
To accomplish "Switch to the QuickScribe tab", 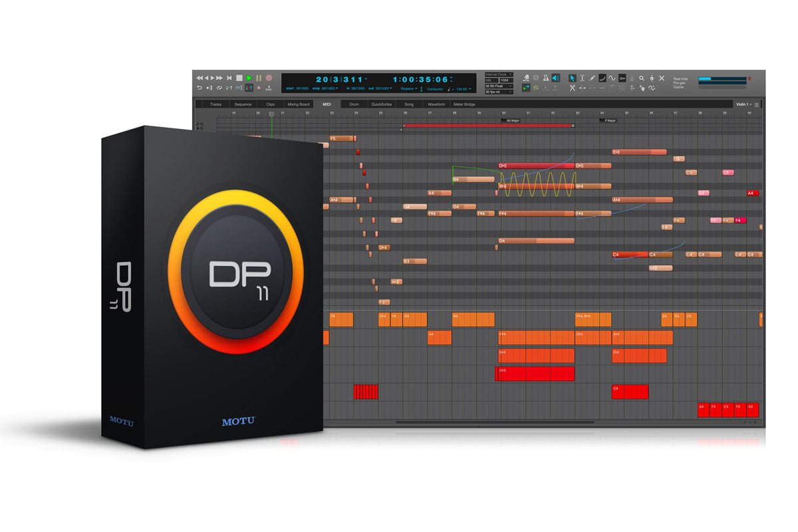I will pos(381,104).
